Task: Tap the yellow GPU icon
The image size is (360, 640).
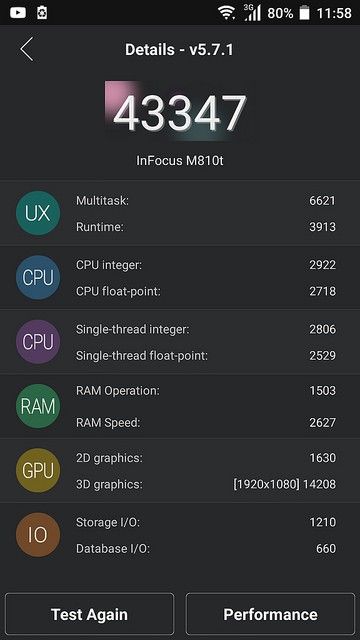Action: [x=38, y=470]
